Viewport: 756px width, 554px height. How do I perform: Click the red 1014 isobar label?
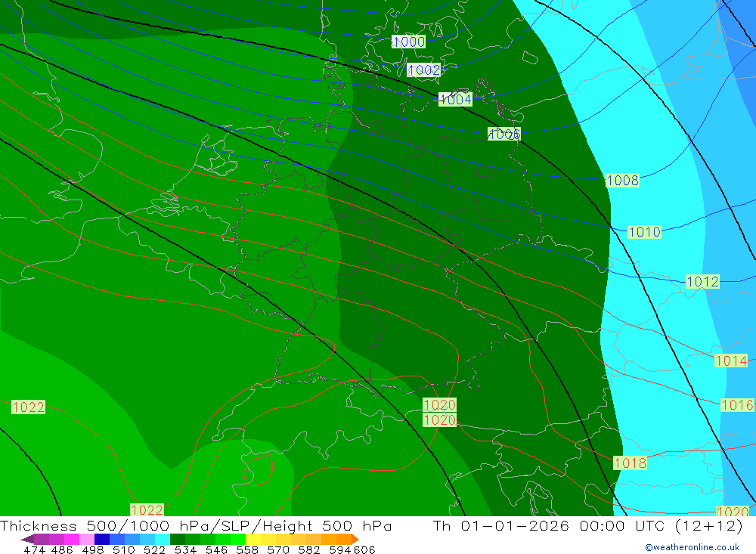coord(731,361)
